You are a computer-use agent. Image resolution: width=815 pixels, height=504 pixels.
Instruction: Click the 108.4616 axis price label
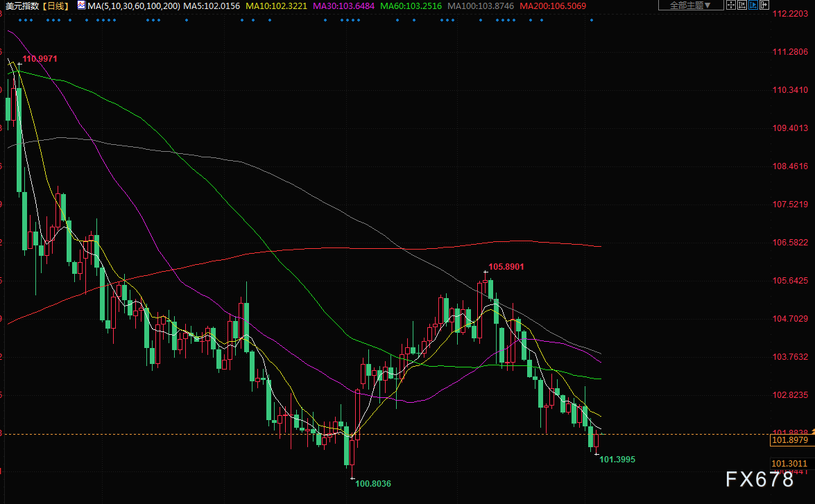pos(791,166)
